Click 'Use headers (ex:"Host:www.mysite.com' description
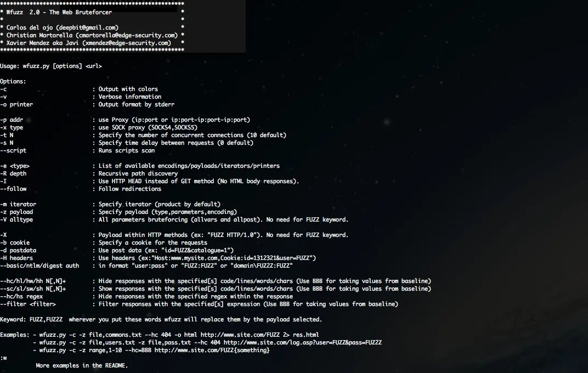This screenshot has height=373, width=588. click(207, 258)
